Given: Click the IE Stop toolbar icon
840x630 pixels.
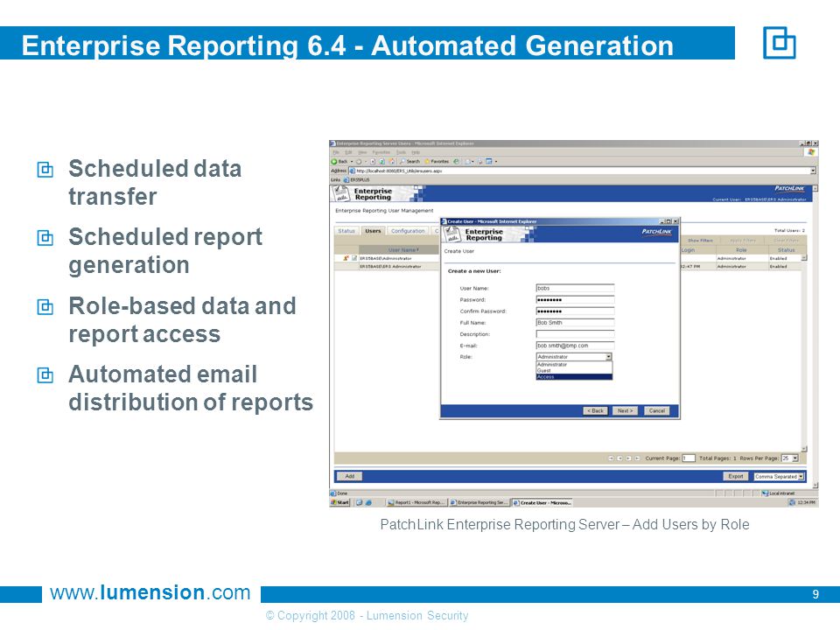Looking at the screenshot, I should point(373,161).
